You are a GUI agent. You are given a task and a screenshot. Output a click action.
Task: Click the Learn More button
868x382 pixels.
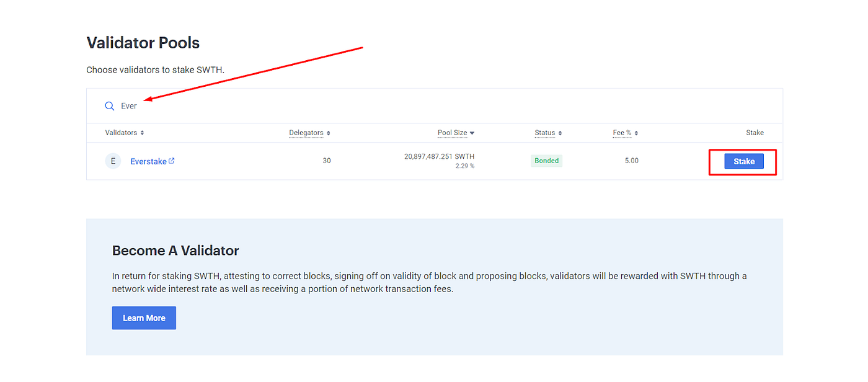[x=144, y=318]
